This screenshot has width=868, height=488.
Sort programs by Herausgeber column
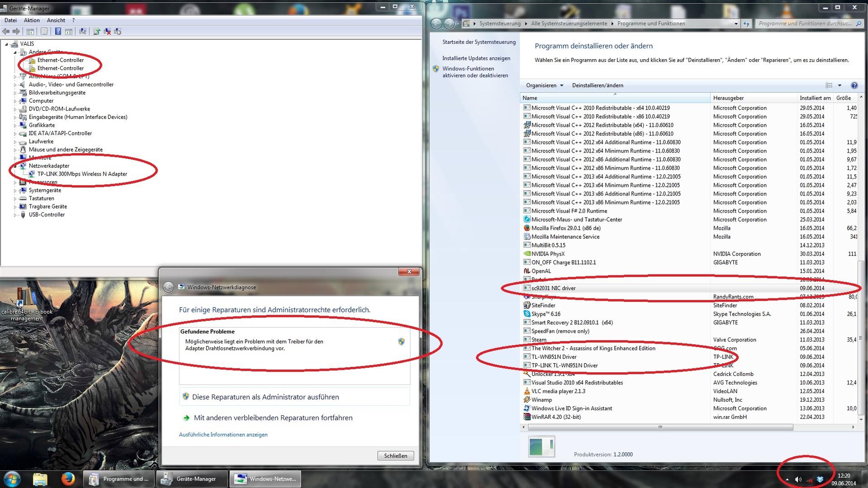tap(754, 98)
